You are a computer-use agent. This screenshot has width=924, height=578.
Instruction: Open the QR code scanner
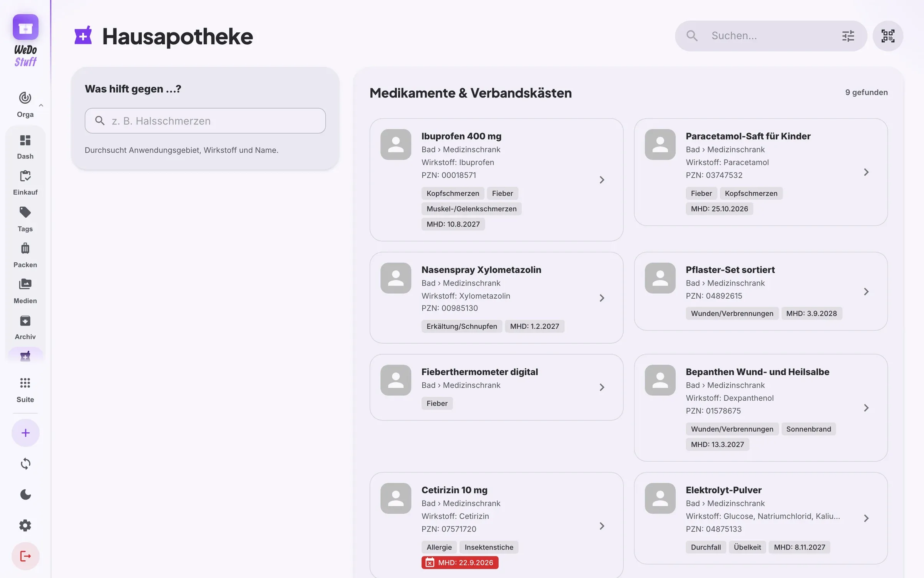pos(888,36)
